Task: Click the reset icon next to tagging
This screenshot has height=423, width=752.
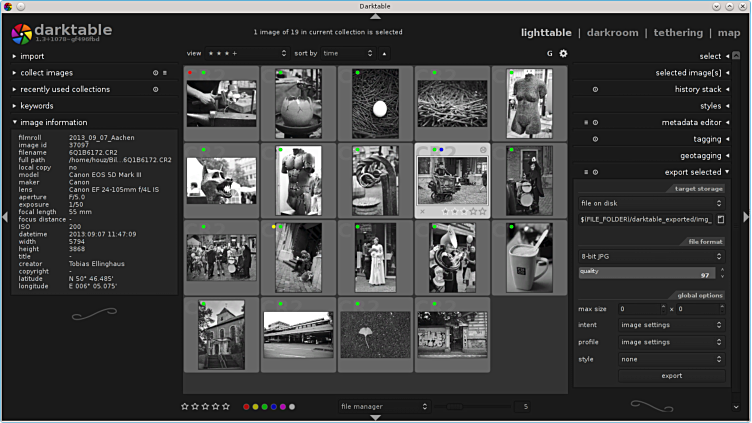Action: [x=596, y=139]
